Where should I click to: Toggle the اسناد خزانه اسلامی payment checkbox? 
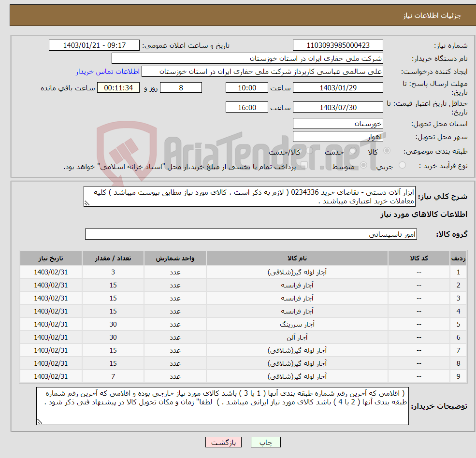tap(304, 165)
